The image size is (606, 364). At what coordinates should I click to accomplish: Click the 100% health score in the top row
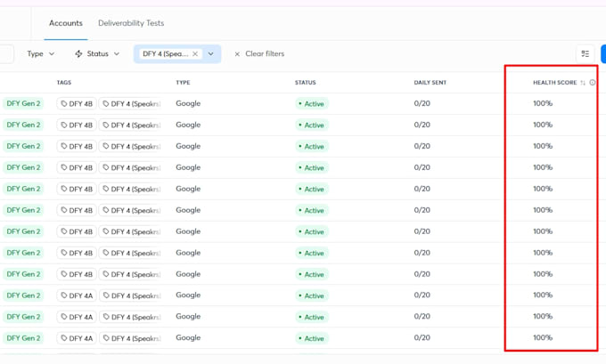[543, 103]
